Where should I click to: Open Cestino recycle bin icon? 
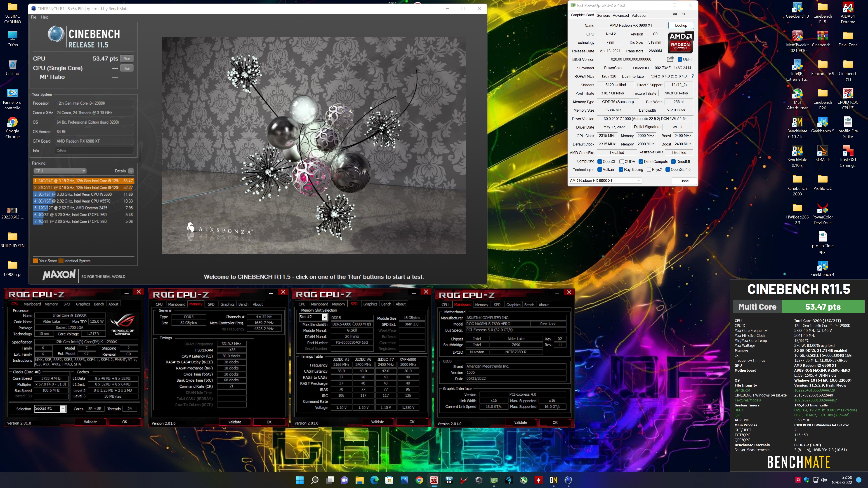tap(12, 68)
